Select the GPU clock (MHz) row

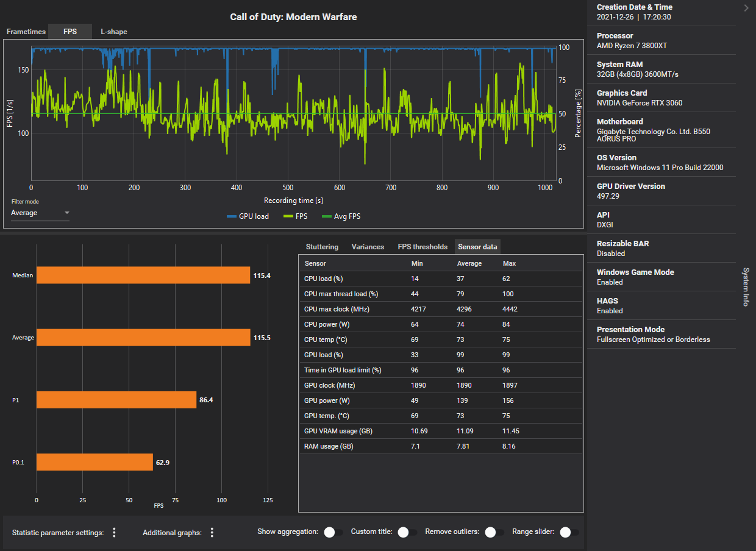point(441,385)
